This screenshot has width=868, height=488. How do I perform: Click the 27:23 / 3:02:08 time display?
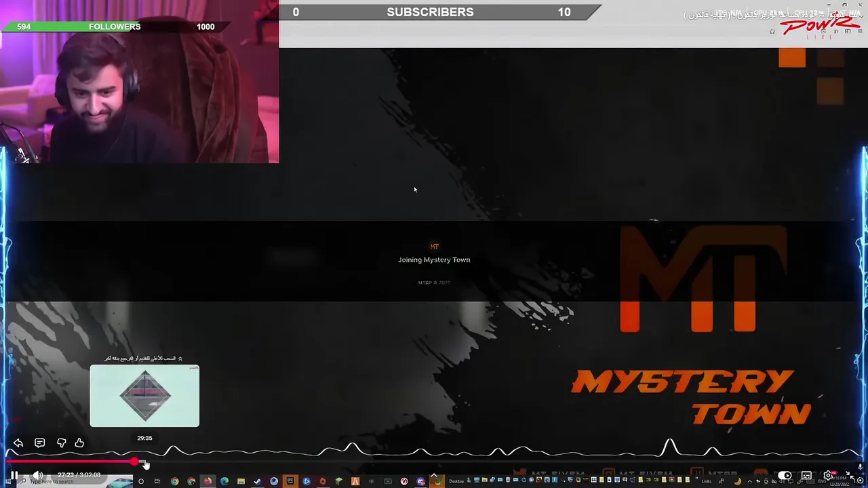(x=79, y=475)
